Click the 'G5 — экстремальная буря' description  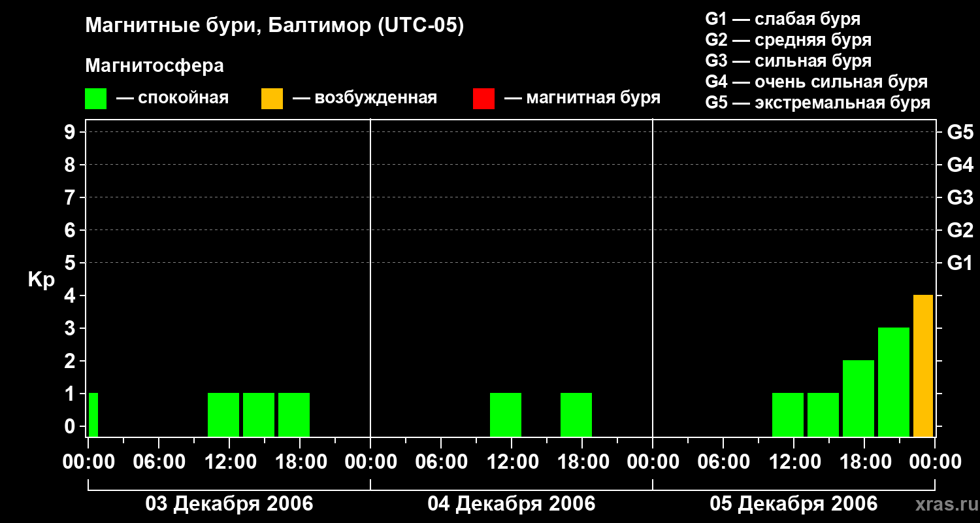817,103
